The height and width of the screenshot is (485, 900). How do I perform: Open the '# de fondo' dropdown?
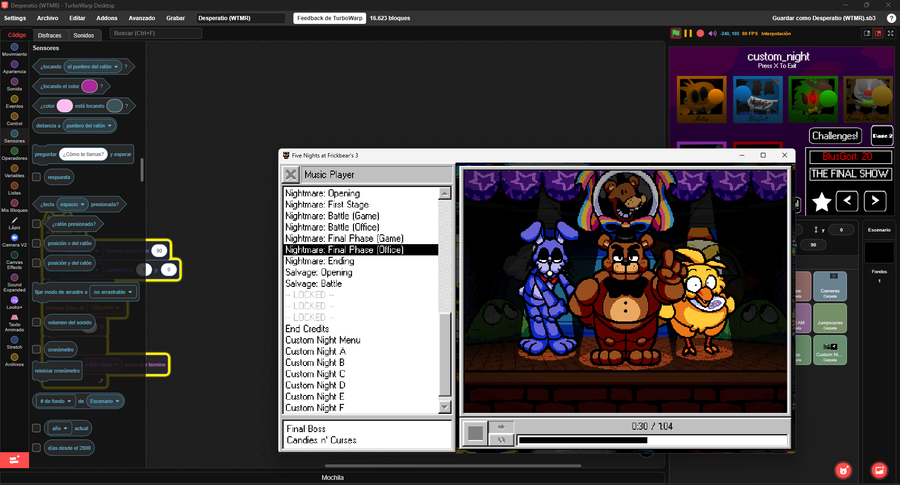(56, 401)
